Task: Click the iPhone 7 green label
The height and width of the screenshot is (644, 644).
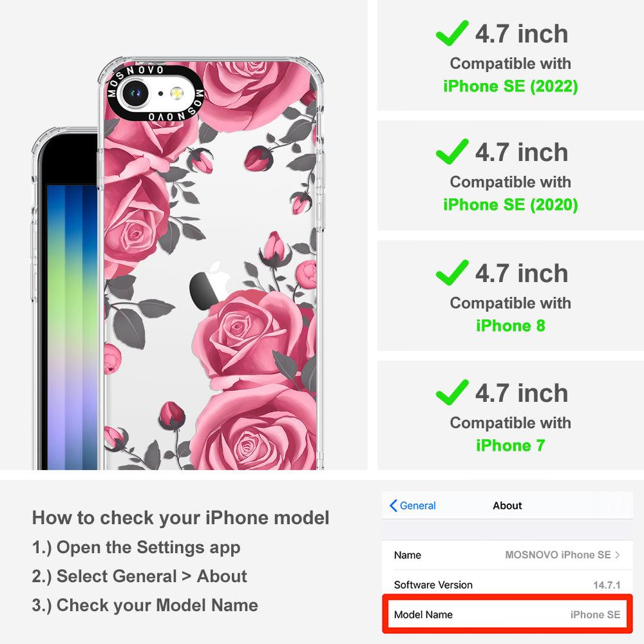Action: [511, 446]
